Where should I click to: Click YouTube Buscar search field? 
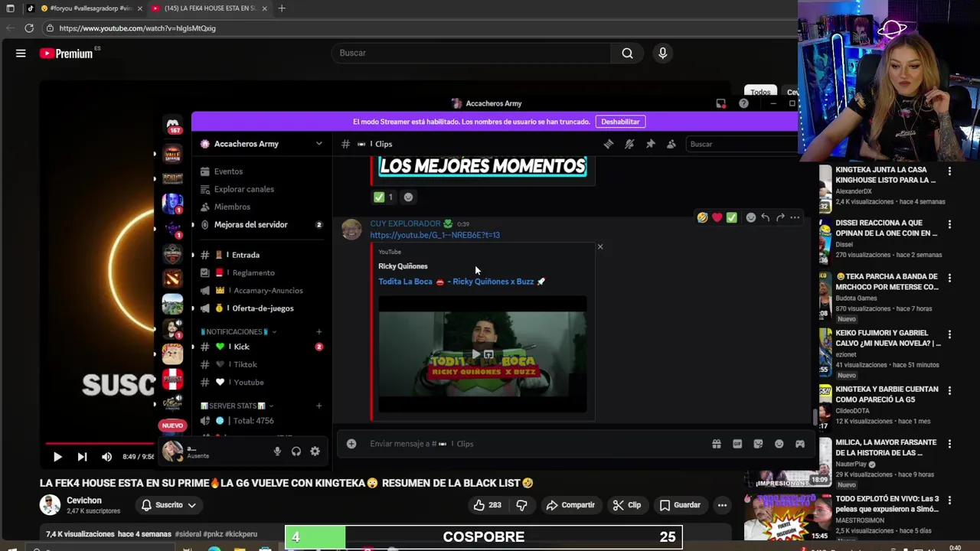pos(471,53)
